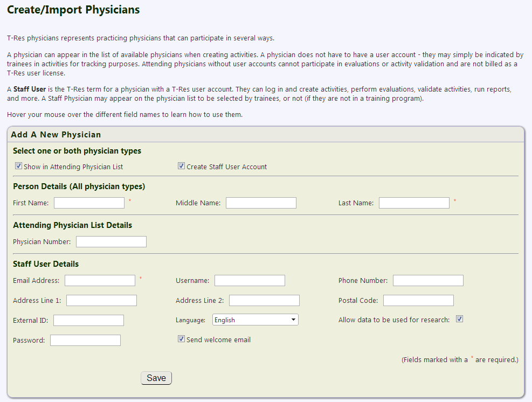Select the Last Name text box
Viewport: 532px width, 402px height.
tap(414, 203)
